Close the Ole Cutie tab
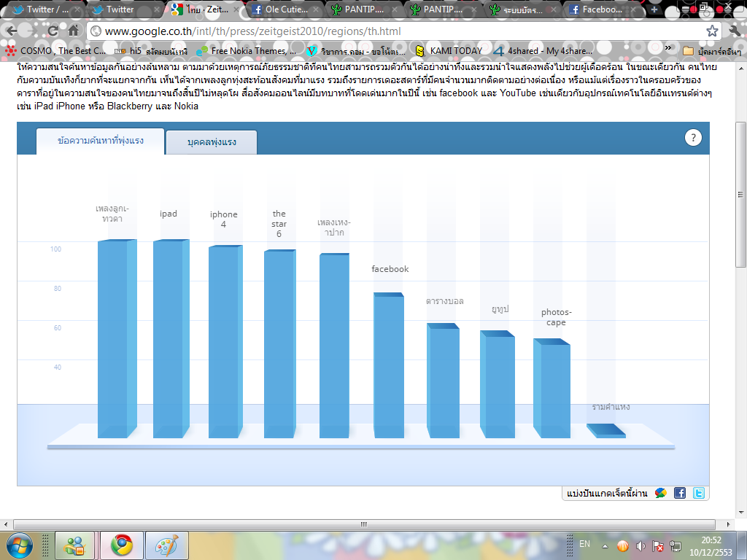747x560 pixels. point(315,9)
